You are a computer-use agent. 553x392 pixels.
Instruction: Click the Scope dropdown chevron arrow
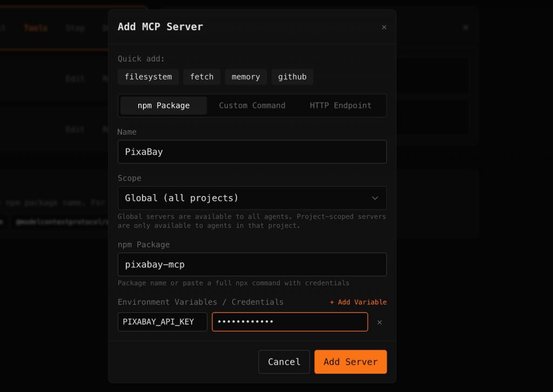tap(375, 198)
